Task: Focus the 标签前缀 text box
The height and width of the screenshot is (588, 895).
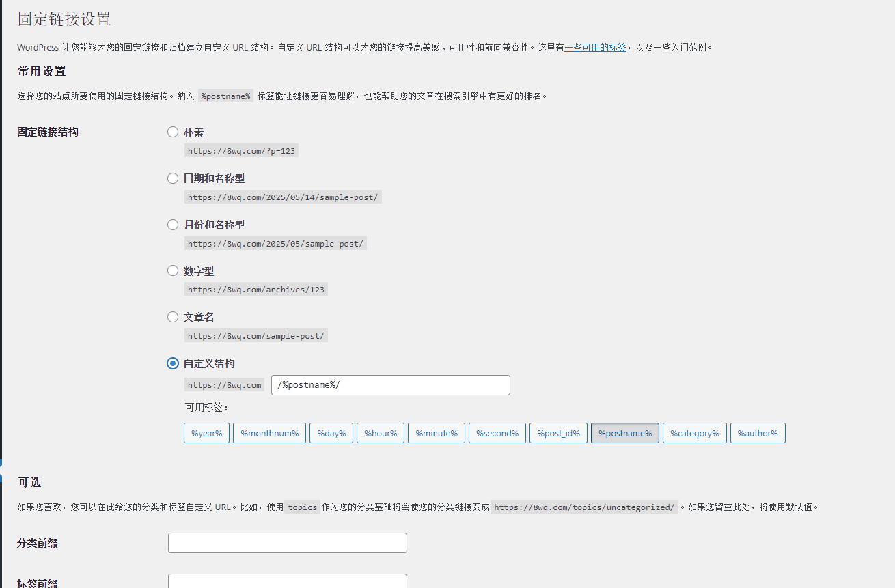Action: point(287,581)
